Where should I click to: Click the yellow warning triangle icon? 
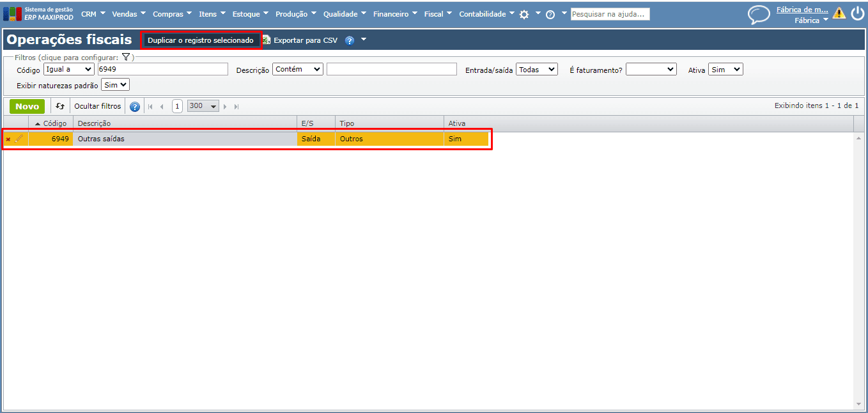coord(839,13)
